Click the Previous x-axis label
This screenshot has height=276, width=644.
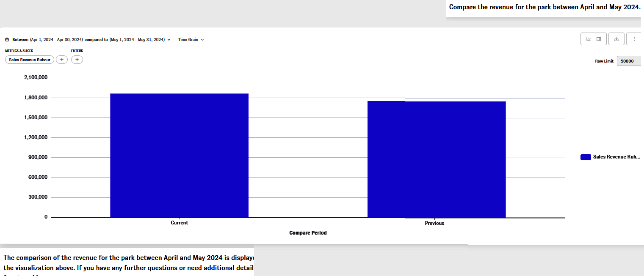(434, 223)
